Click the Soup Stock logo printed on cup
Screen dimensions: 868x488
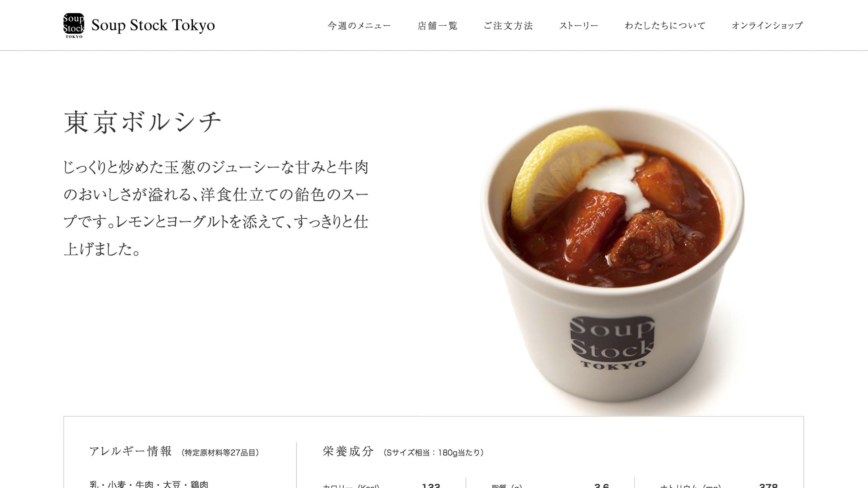coord(612,342)
